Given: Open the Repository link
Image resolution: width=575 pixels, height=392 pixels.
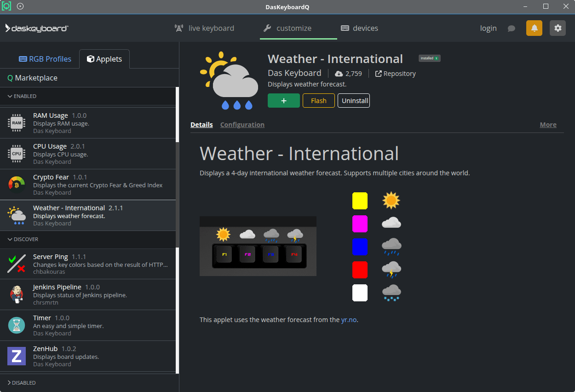Looking at the screenshot, I should 396,74.
